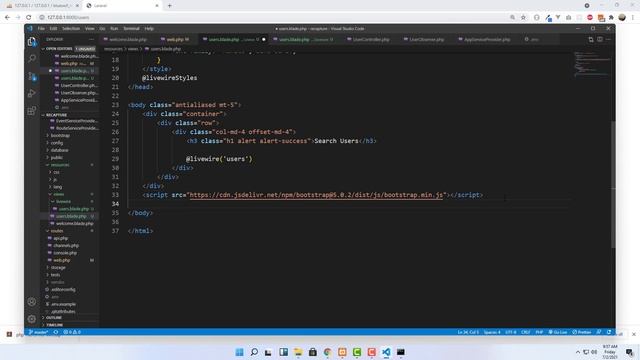Open the Edit menu
Image resolution: width=640 pixels, height=360 pixels.
coord(53,29)
